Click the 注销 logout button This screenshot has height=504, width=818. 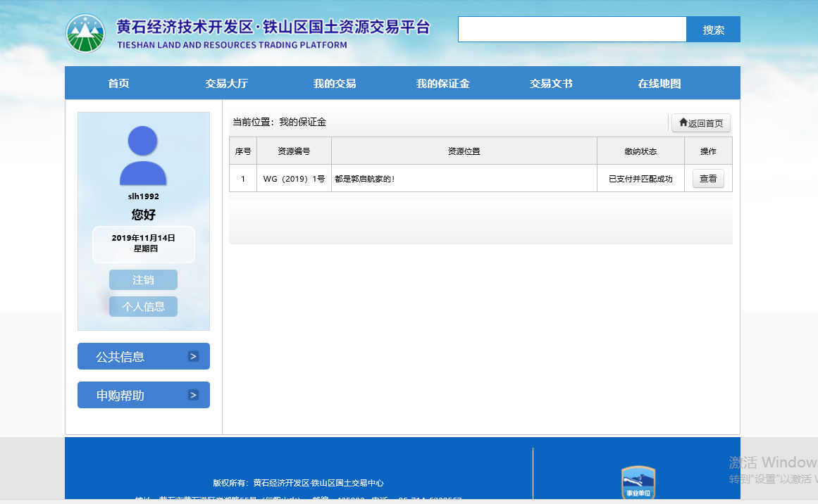(x=143, y=279)
